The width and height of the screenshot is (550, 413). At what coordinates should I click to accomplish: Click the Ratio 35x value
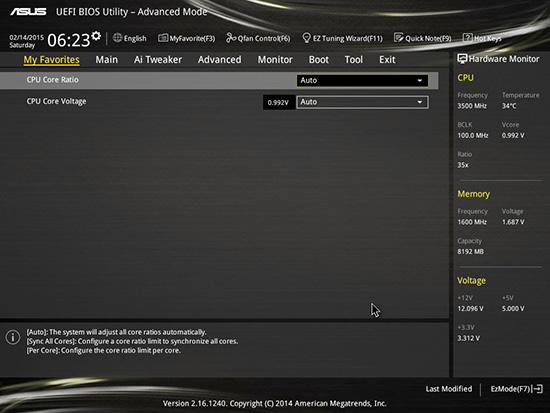(463, 165)
